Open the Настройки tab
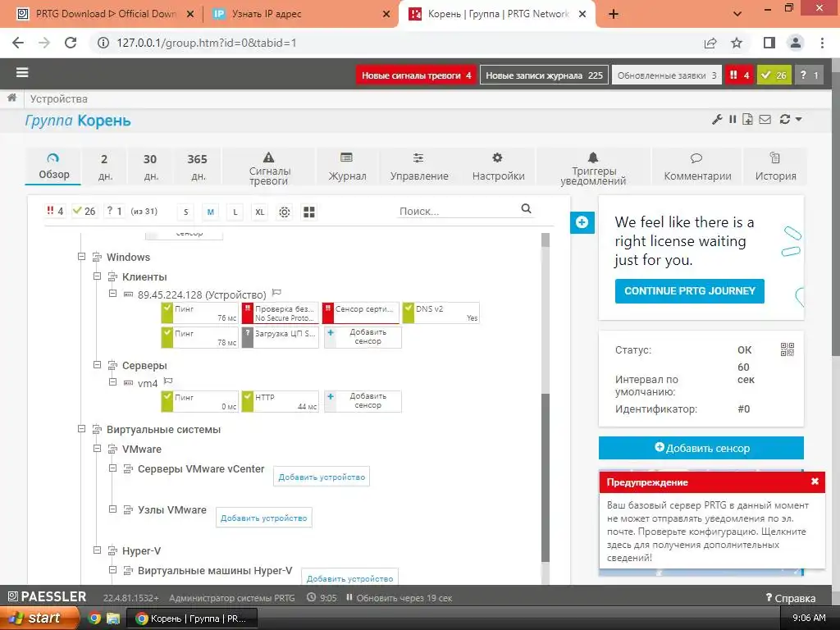The width and height of the screenshot is (840, 630). [x=498, y=167]
